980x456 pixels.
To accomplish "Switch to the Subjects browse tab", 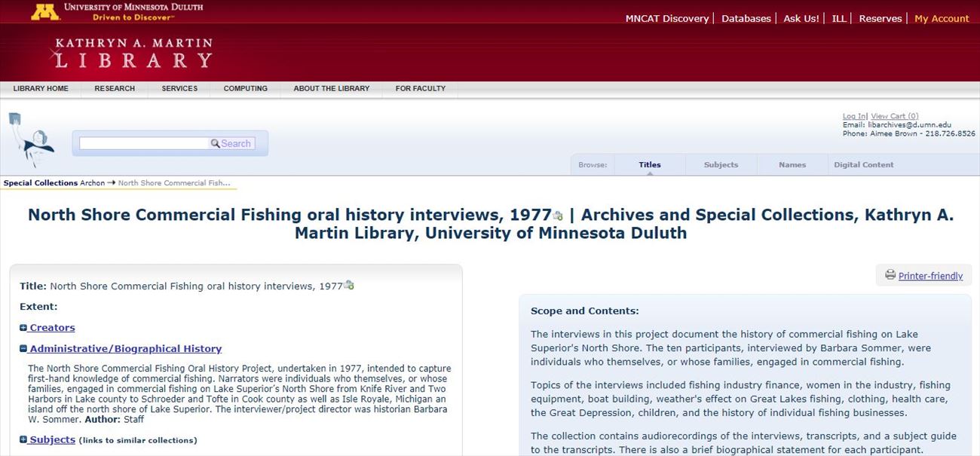I will click(x=721, y=164).
